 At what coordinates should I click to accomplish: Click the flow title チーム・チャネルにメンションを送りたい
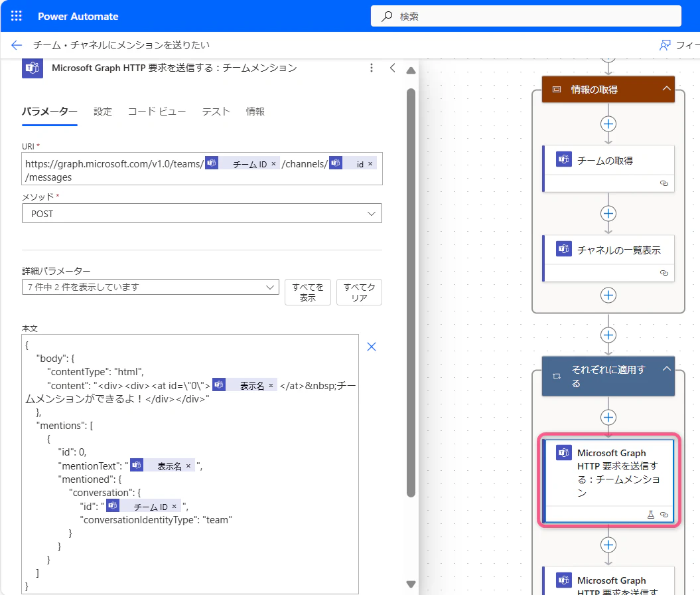(x=121, y=45)
